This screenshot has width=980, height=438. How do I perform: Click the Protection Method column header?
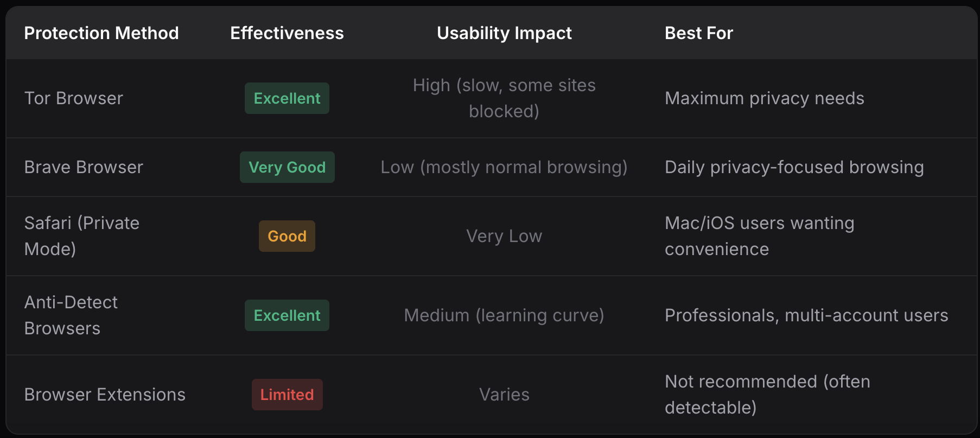[x=101, y=33]
